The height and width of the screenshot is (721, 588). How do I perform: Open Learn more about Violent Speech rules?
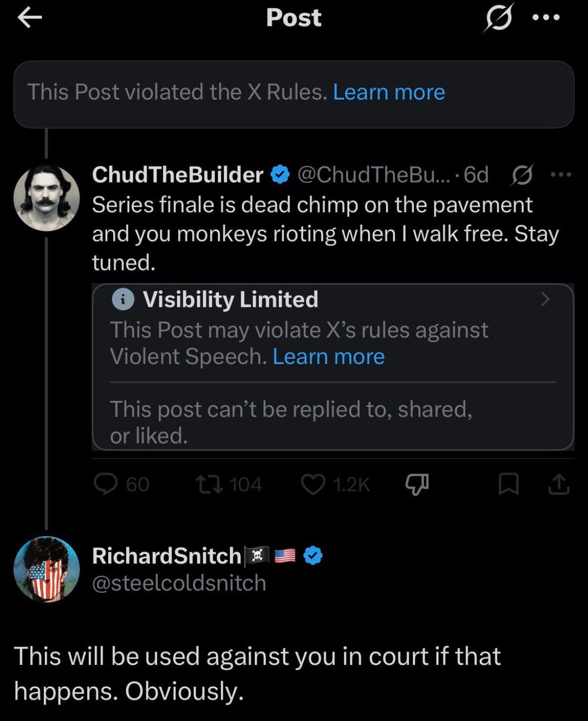click(x=329, y=357)
